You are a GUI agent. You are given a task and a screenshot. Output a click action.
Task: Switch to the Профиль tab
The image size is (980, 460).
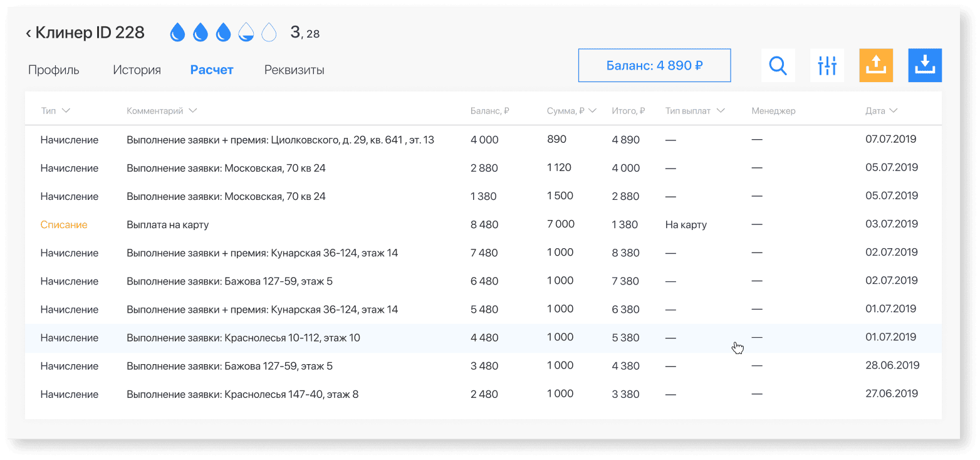coord(54,70)
